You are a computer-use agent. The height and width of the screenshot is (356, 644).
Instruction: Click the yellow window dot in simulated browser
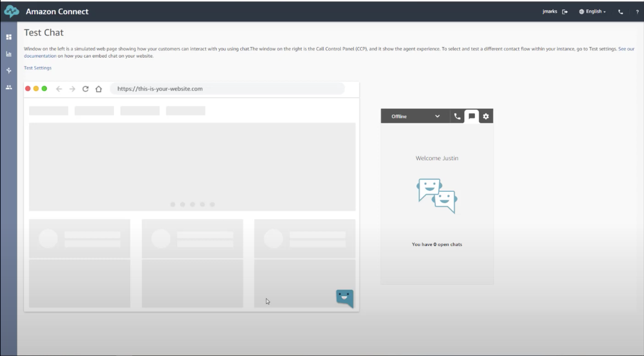click(36, 89)
